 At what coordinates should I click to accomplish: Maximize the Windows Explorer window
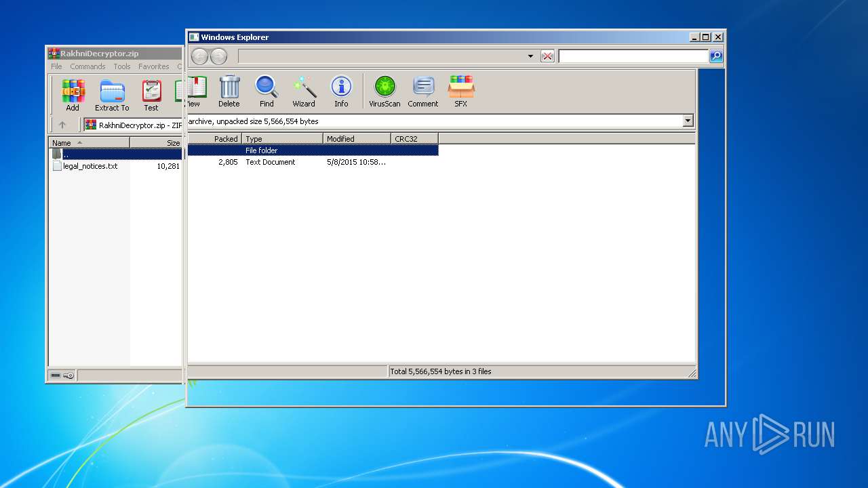pyautogui.click(x=705, y=37)
